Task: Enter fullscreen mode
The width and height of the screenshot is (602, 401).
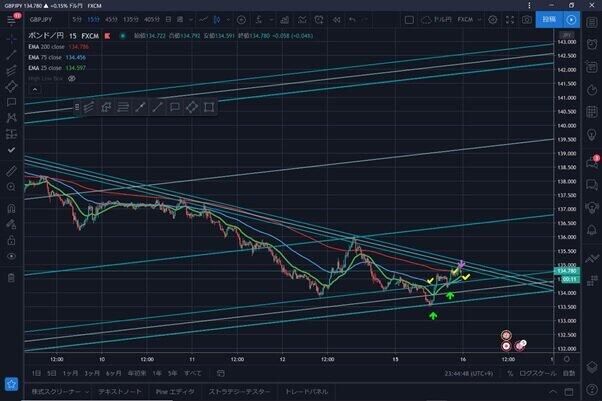Action: [508, 18]
